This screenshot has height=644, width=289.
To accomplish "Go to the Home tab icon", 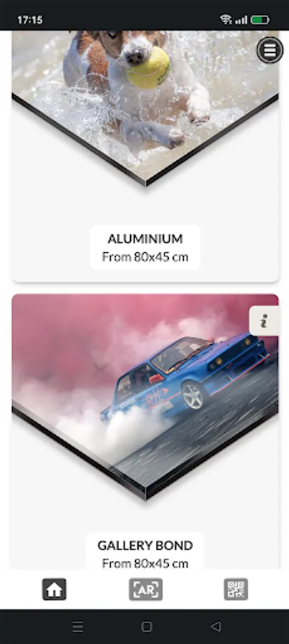I will [x=54, y=590].
